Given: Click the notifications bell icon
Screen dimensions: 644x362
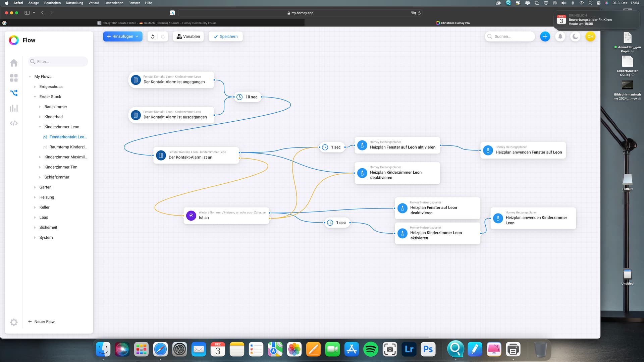Looking at the screenshot, I should click(x=560, y=37).
